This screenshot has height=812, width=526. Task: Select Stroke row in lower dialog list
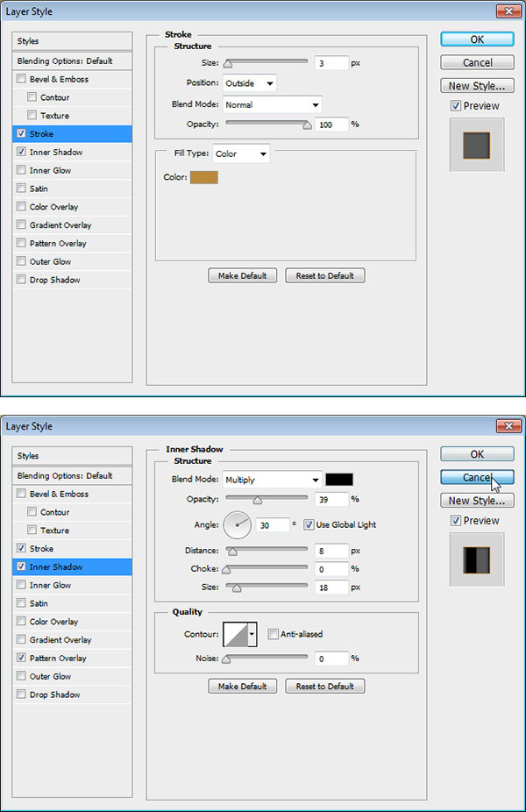pos(72,548)
